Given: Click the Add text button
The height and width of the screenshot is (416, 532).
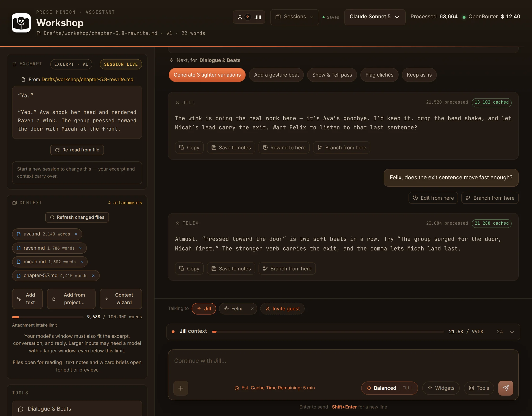Looking at the screenshot, I should pyautogui.click(x=27, y=299).
